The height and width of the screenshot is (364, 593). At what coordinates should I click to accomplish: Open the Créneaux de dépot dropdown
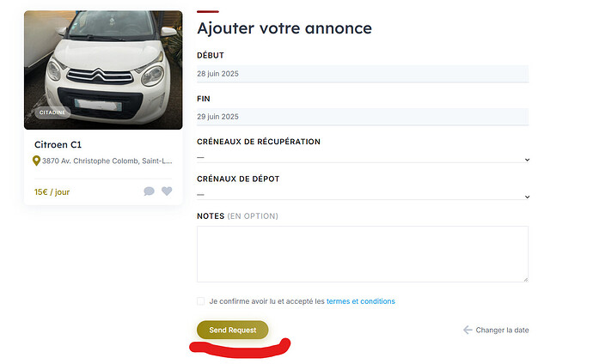(x=363, y=195)
